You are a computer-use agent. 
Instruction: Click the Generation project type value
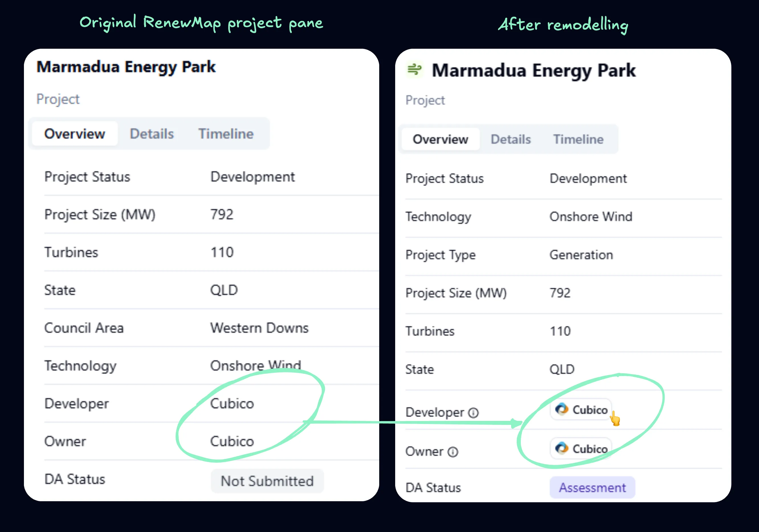(581, 255)
